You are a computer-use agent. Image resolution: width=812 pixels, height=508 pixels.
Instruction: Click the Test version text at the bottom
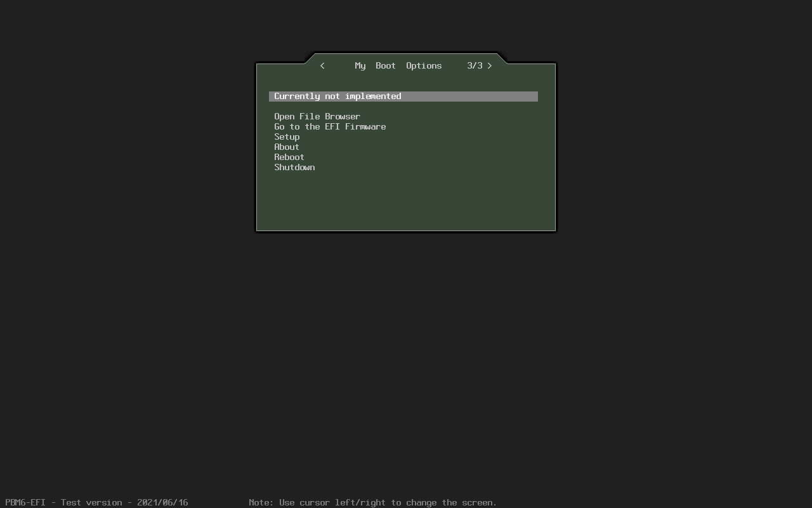tap(91, 502)
